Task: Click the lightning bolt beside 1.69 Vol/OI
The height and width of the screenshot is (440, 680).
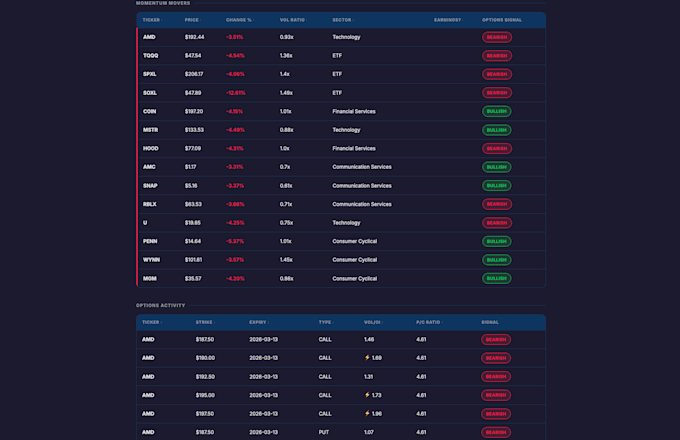Action: tap(367, 358)
